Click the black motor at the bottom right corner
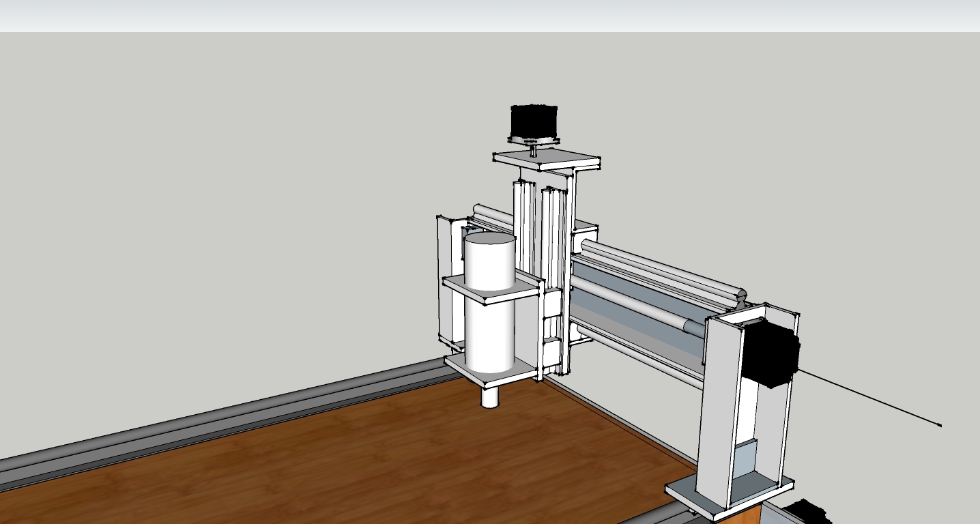 pyautogui.click(x=809, y=512)
